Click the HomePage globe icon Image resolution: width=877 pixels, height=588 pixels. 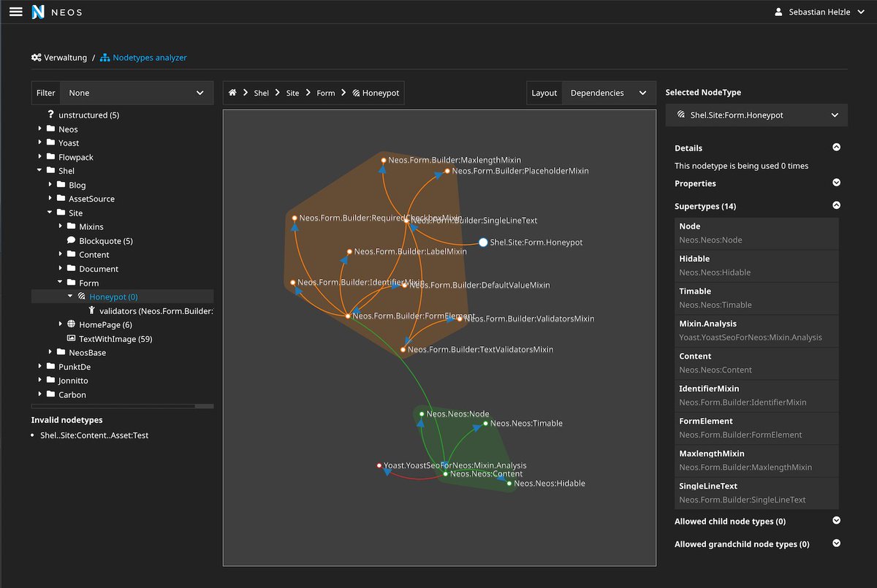71,324
